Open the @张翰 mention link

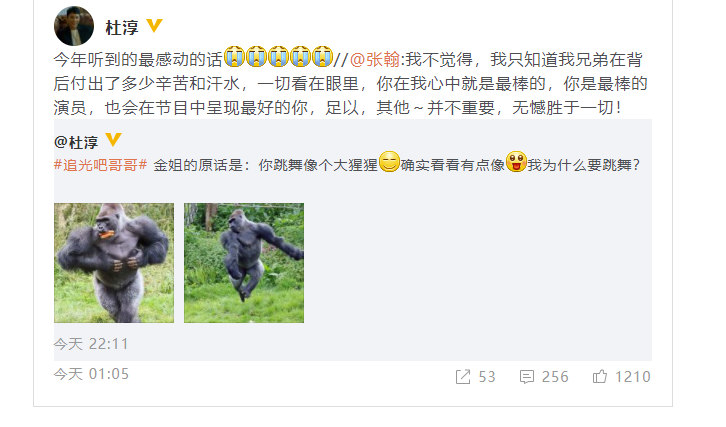click(x=375, y=59)
